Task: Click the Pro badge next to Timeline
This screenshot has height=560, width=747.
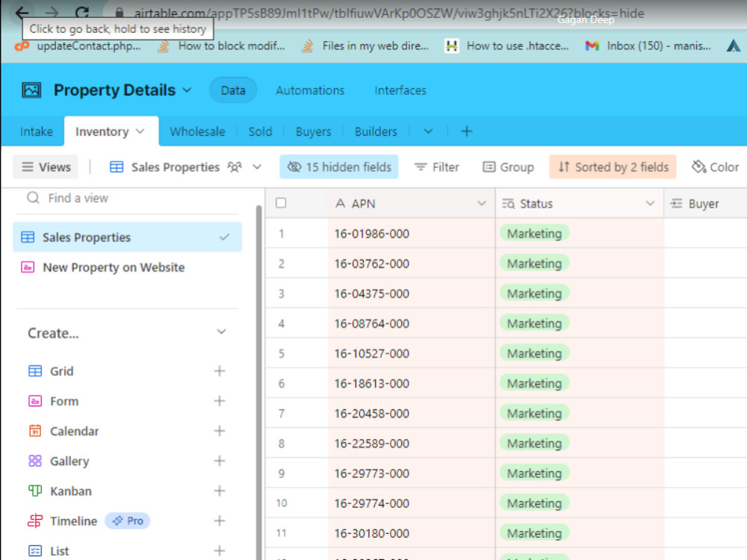Action: click(x=128, y=521)
